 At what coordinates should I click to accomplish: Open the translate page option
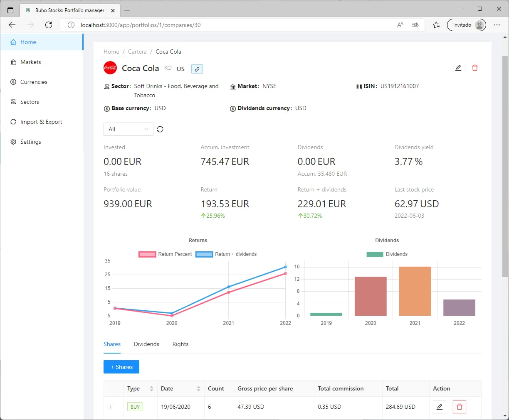[415, 25]
